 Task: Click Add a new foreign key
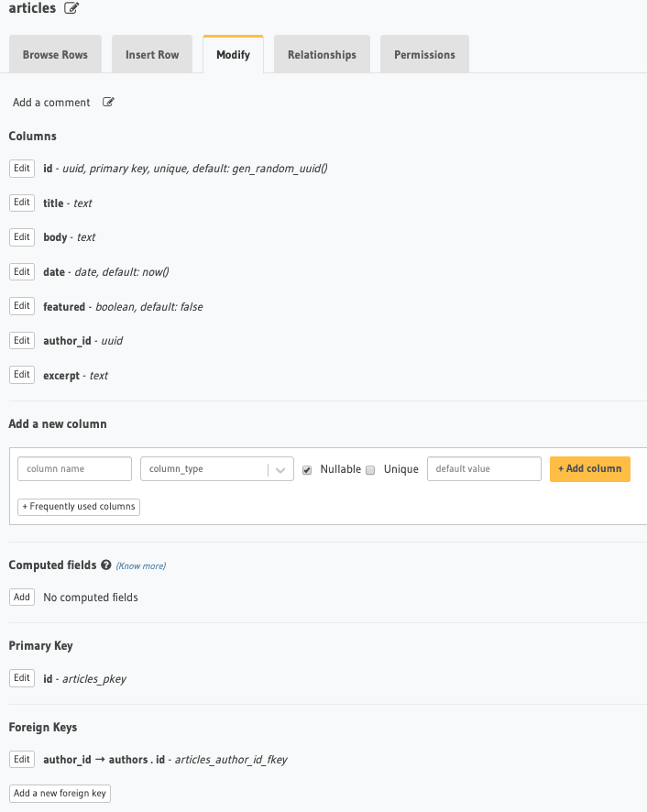pos(60,793)
